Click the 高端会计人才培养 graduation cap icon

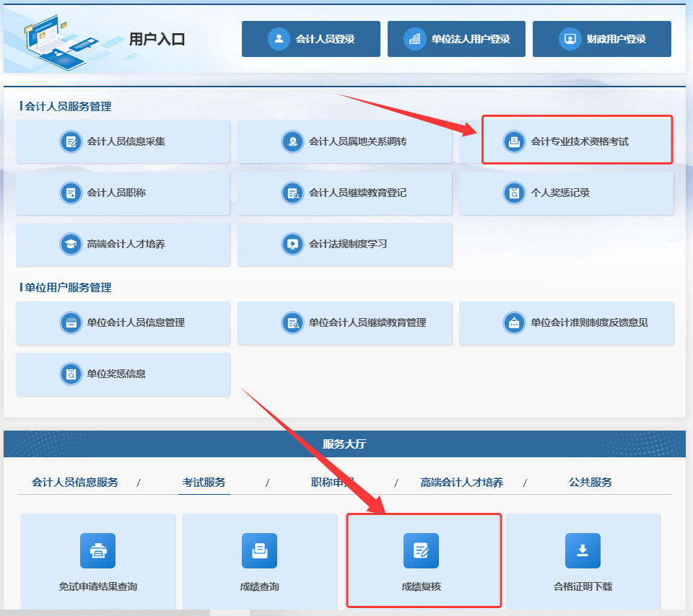click(71, 244)
